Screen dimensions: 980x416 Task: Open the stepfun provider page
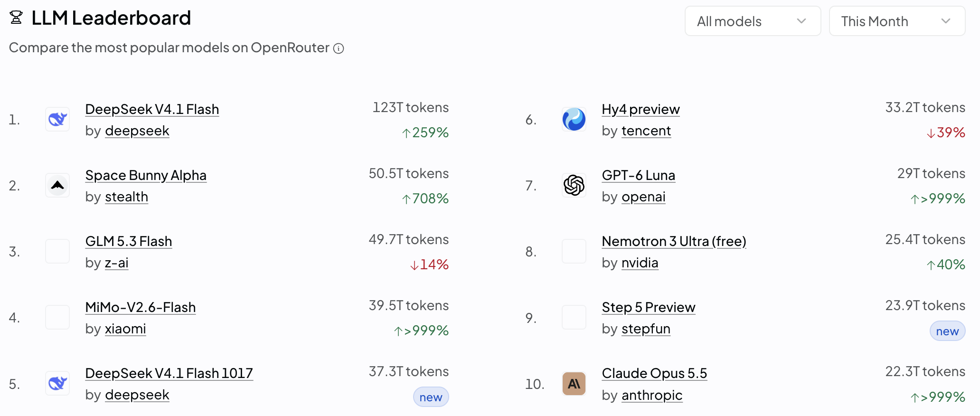pyautogui.click(x=646, y=329)
